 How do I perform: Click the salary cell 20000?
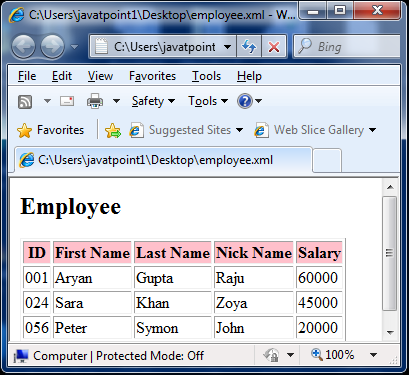pyautogui.click(x=319, y=327)
